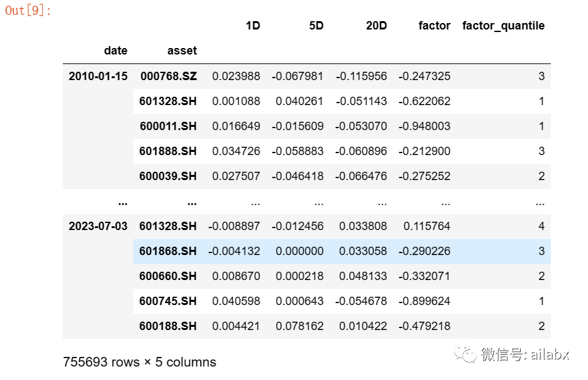Click 1D value 0.016649
Viewport: 588px width, 380px height.
236,126
